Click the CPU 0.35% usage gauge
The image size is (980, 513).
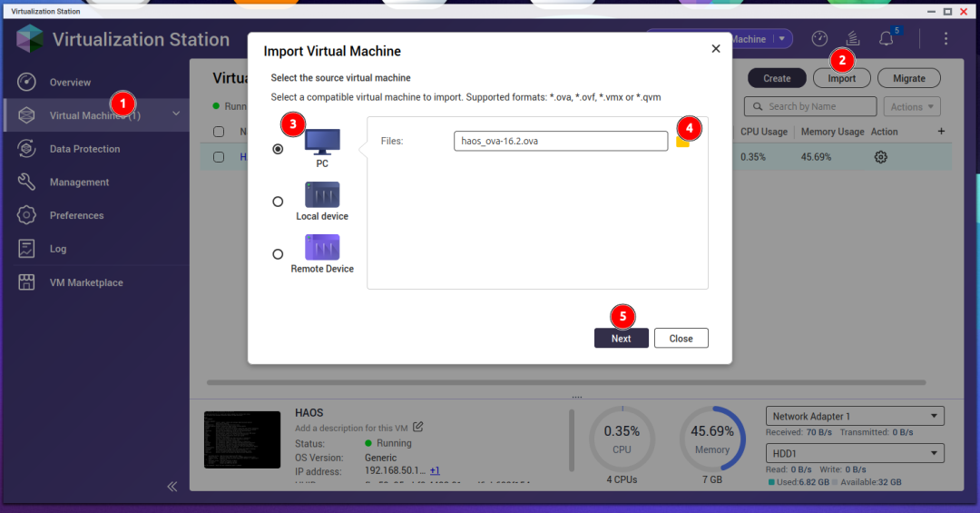point(622,439)
